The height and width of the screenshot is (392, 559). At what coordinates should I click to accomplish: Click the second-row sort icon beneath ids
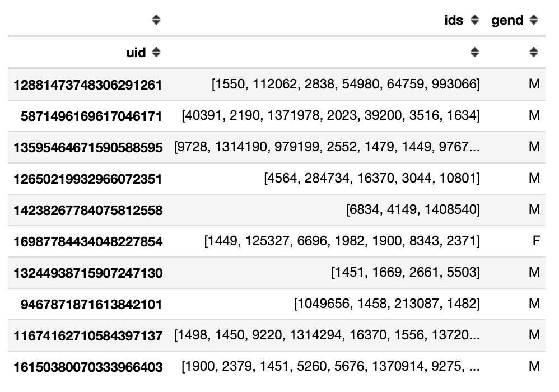tap(475, 53)
